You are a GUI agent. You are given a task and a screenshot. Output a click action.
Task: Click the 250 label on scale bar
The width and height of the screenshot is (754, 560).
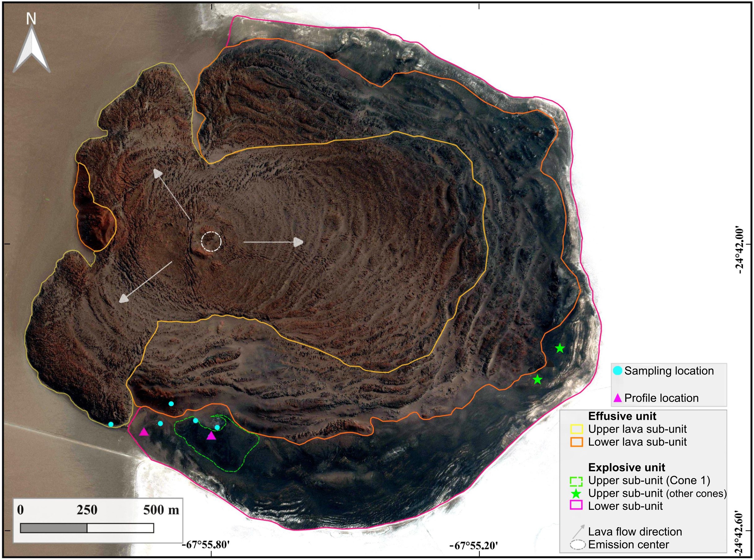[87, 510]
